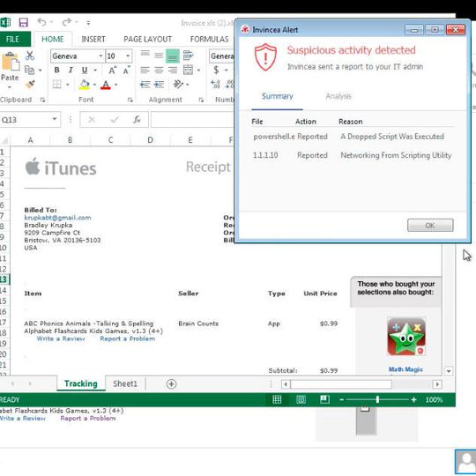Click the Paste clipboard icon

[x=10, y=62]
